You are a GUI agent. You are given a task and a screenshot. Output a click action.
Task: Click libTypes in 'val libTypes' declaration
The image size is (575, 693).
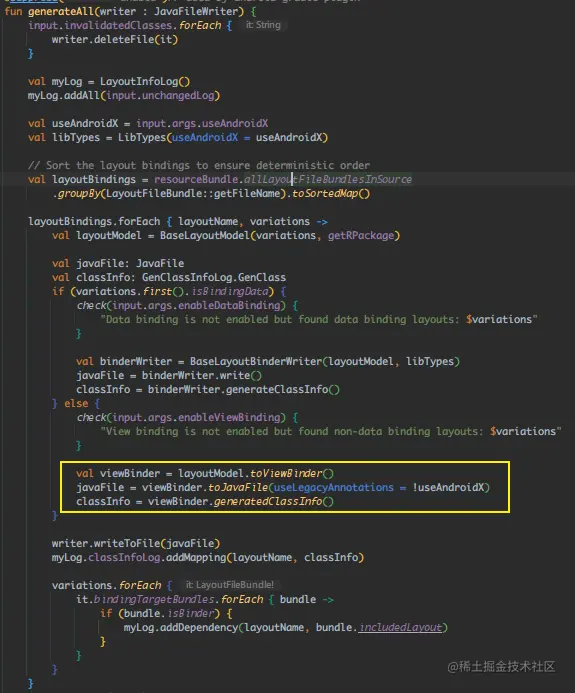pyautogui.click(x=76, y=138)
